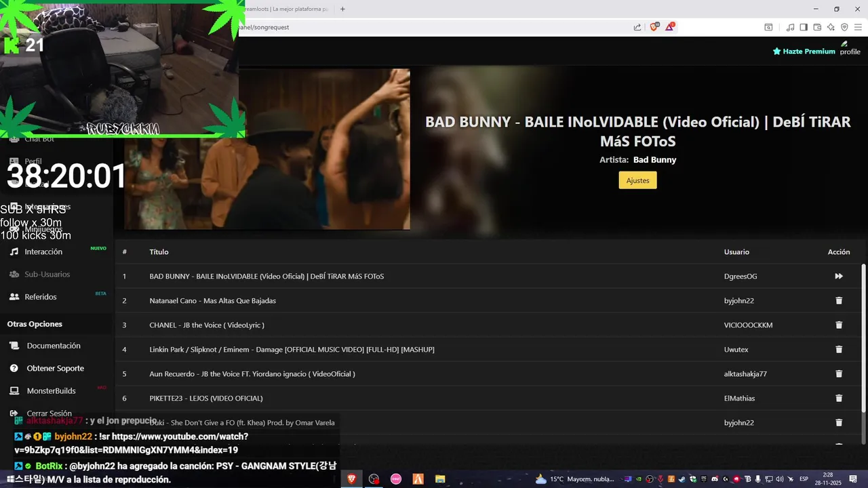Click the yellow Ajustes button
This screenshot has width=868, height=488.
637,180
